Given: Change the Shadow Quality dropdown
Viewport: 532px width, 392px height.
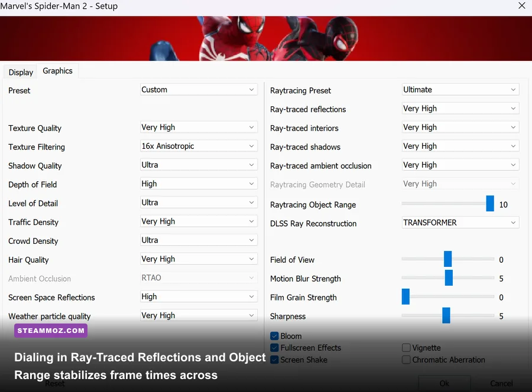Looking at the screenshot, I should pos(199,165).
